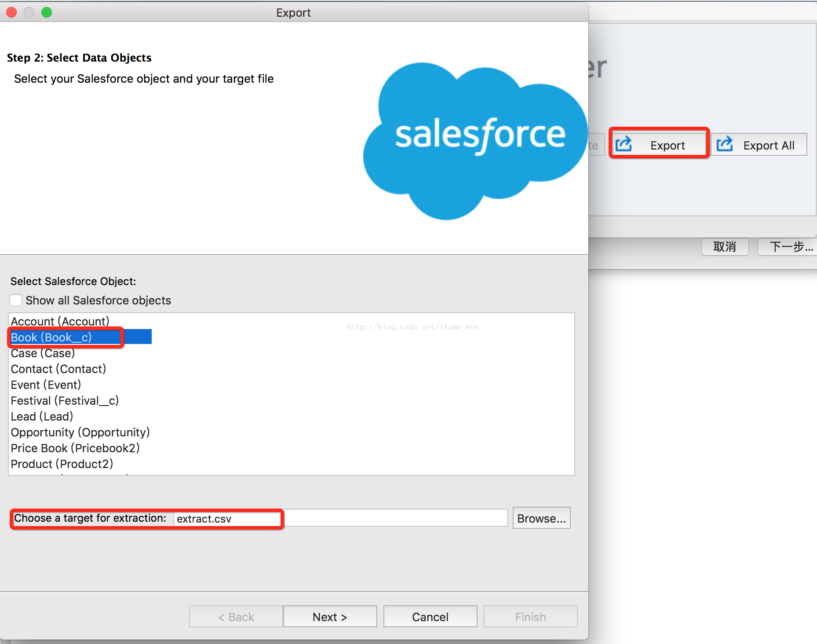Select Case (Case) object
The image size is (817, 644).
[43, 353]
